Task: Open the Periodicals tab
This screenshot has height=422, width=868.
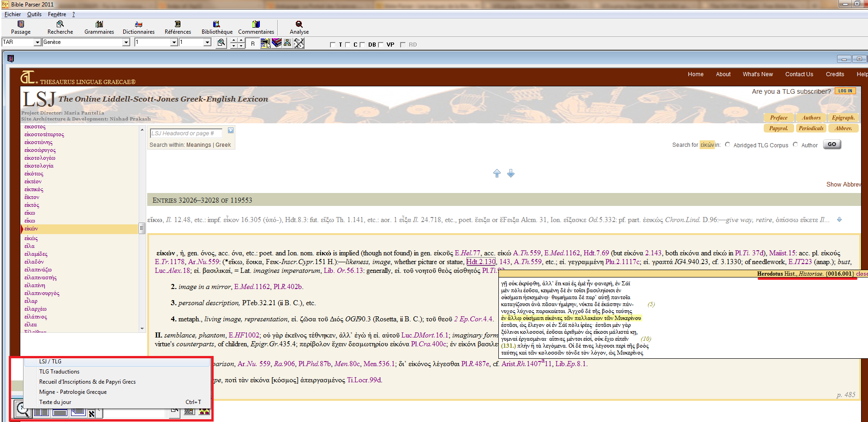Action: point(811,128)
